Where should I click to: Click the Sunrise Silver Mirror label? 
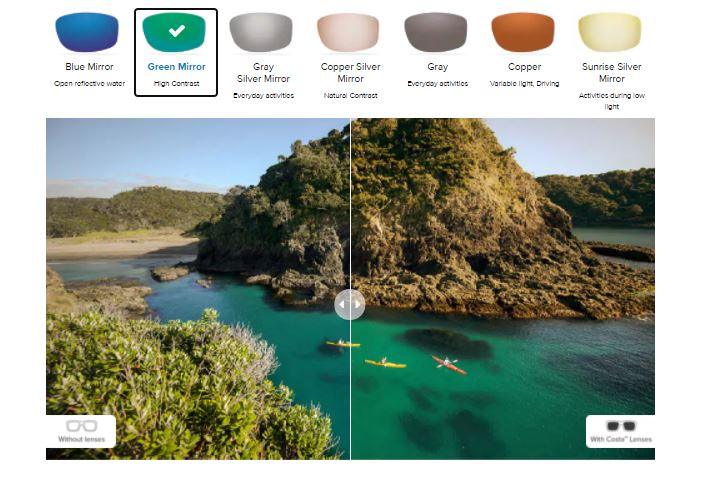(x=612, y=73)
